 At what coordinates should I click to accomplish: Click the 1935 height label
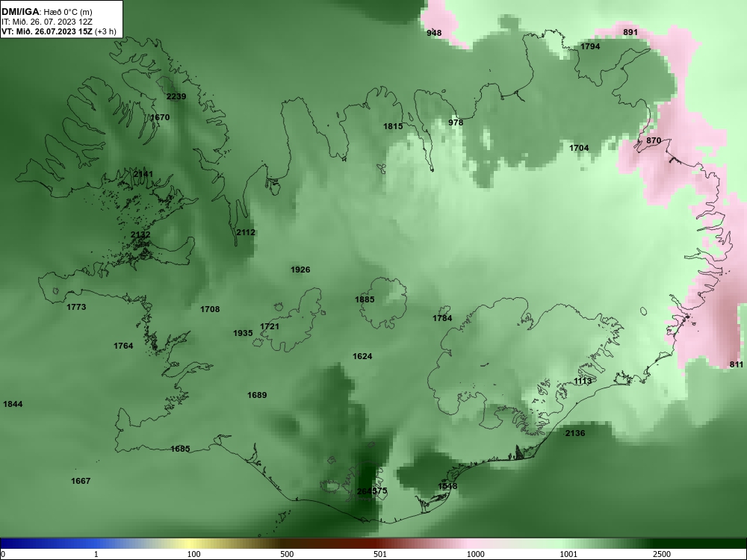[x=243, y=333]
